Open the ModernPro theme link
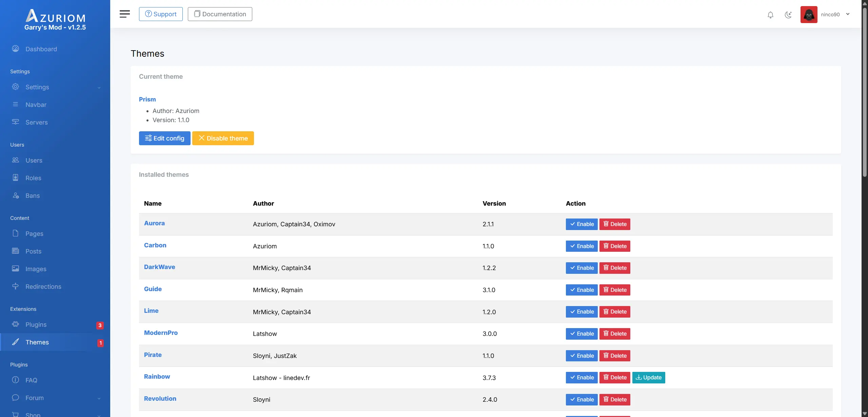Image resolution: width=868 pixels, height=417 pixels. (x=161, y=333)
